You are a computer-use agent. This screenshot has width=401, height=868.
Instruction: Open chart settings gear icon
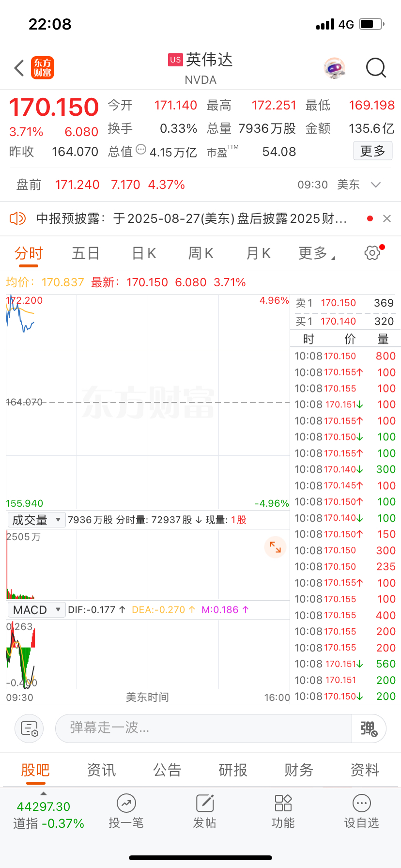[372, 252]
